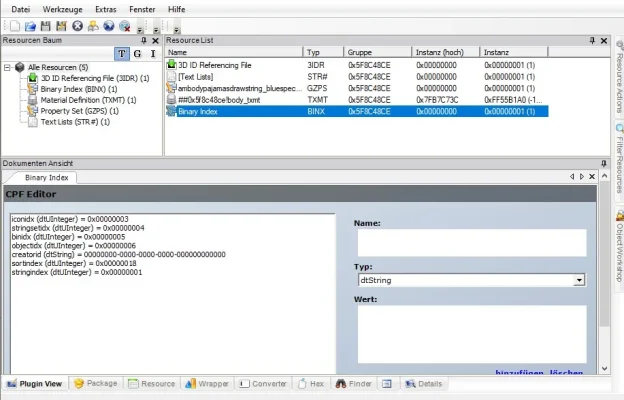Viewport: 624px width, 400px height.
Task: Sort the list by the Gruppe column
Action: (x=378, y=52)
